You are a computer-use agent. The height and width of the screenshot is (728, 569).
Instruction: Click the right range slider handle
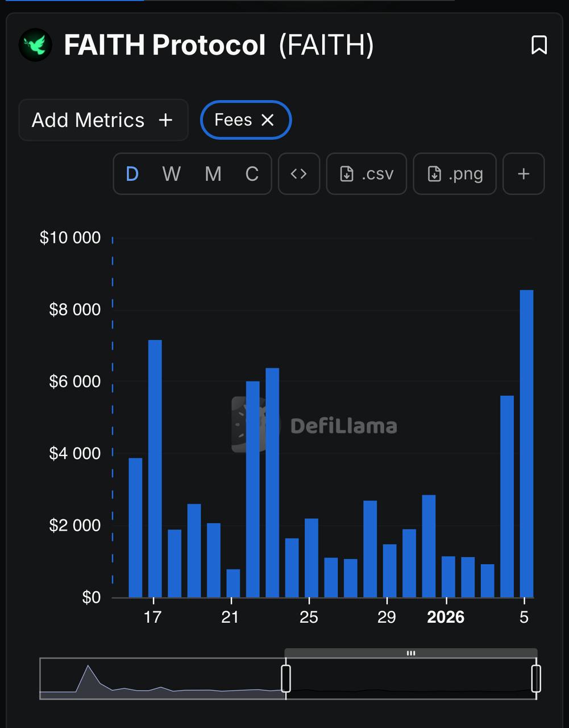[x=536, y=679]
